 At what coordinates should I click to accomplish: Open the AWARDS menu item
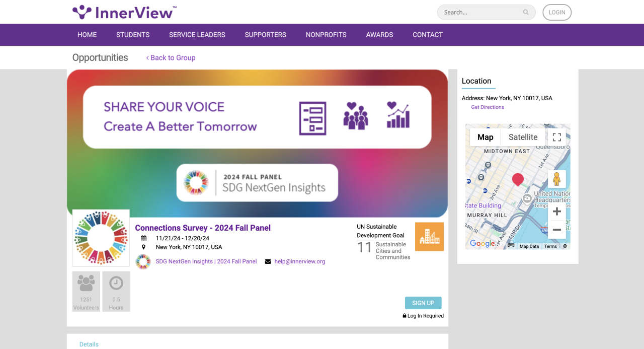[379, 35]
